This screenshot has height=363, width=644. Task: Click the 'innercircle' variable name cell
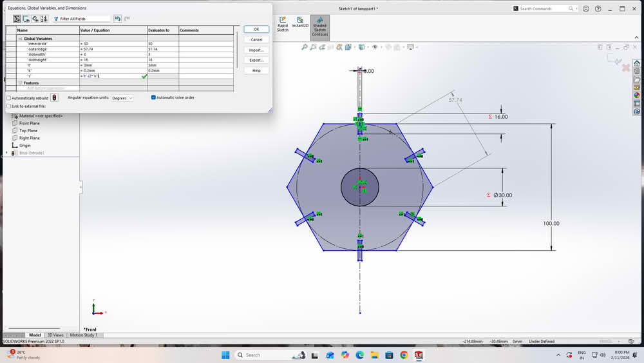[48, 44]
